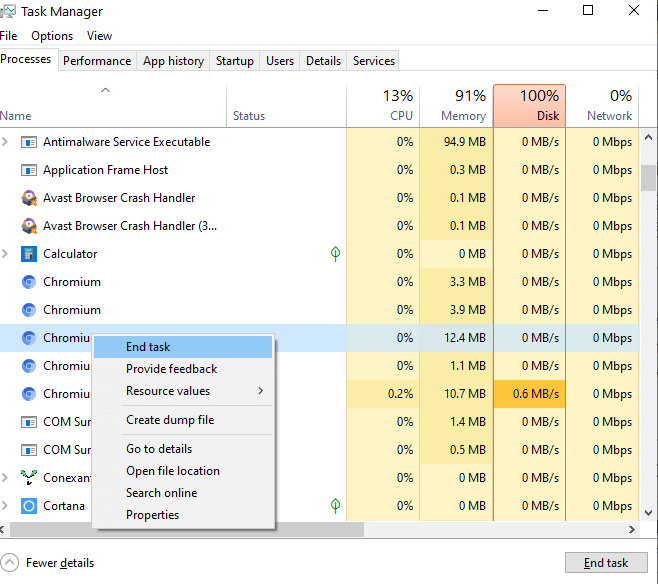Switch to the Services tab
Image resolution: width=658 pixels, height=584 pixels.
pos(373,61)
